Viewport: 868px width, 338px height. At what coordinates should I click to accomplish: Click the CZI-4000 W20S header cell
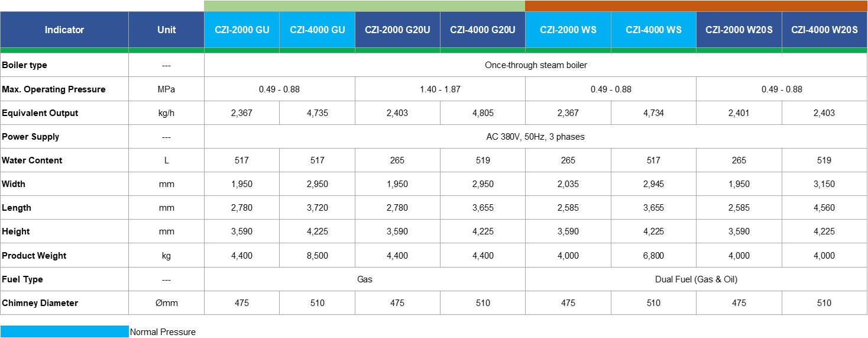(x=824, y=30)
